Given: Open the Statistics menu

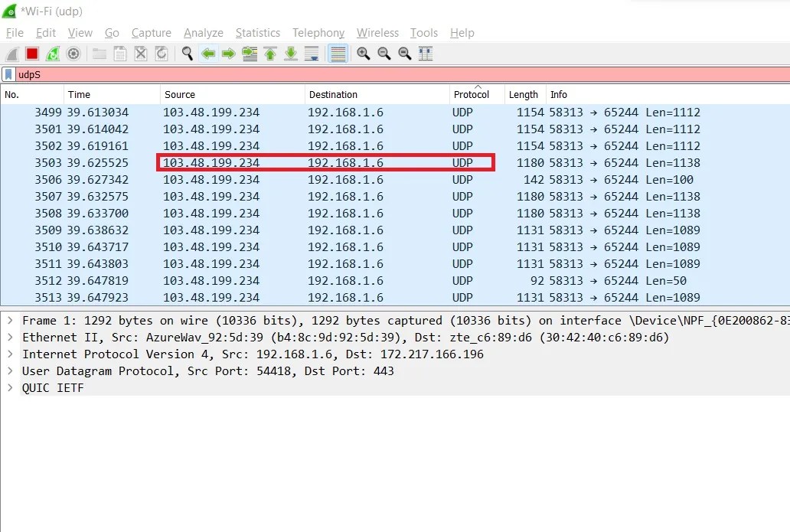Looking at the screenshot, I should [x=258, y=33].
